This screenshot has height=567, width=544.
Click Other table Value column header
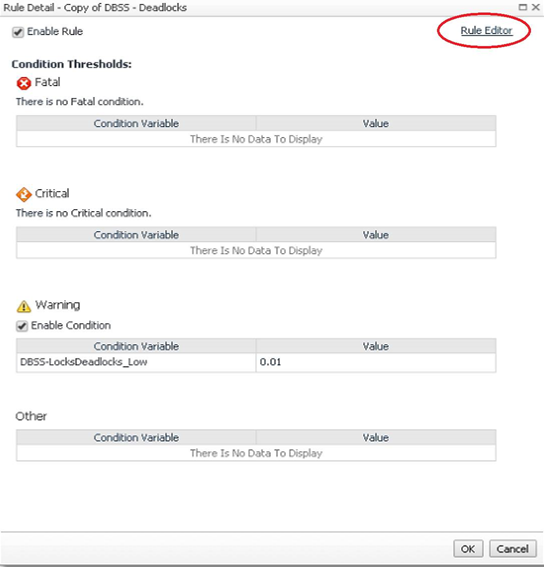(375, 438)
